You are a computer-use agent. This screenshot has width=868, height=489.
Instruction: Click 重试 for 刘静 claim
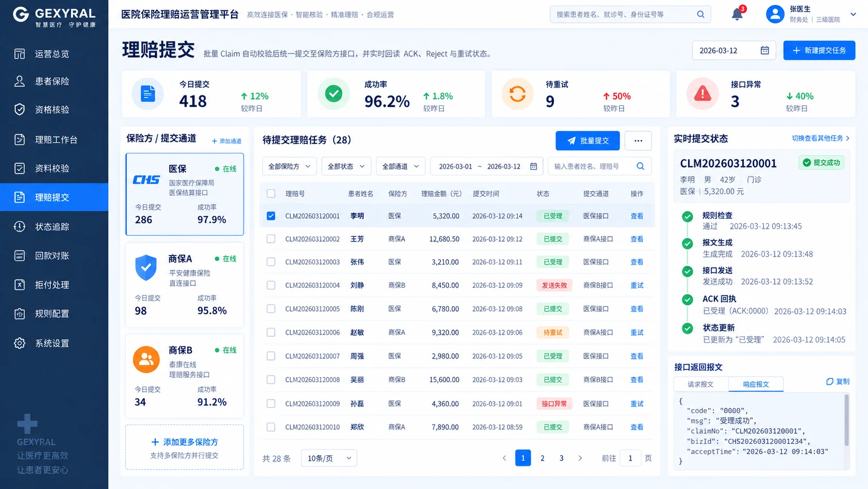(637, 285)
